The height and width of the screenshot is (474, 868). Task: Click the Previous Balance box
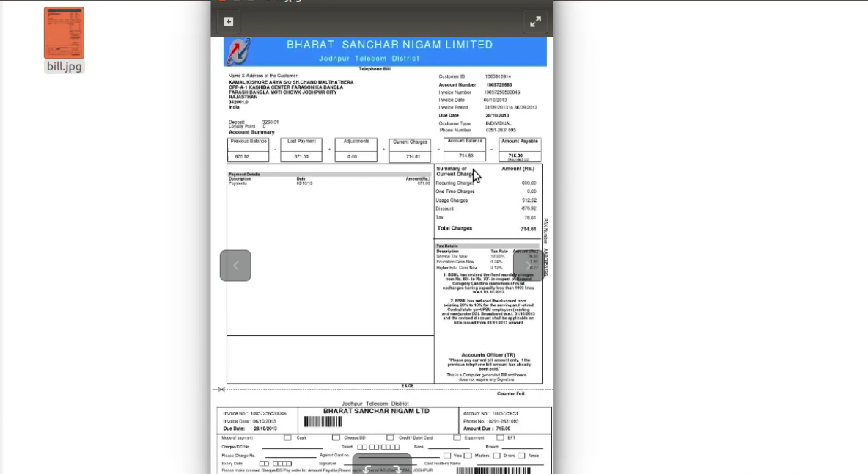click(x=248, y=150)
